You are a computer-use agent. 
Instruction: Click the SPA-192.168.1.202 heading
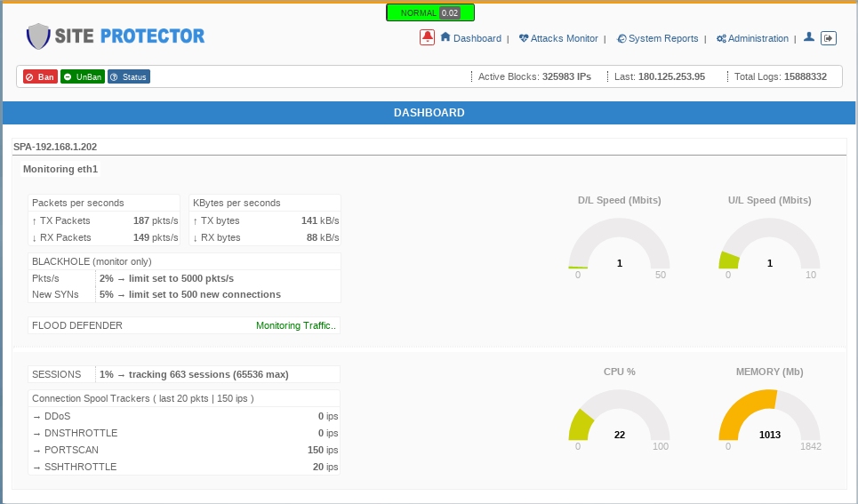(x=55, y=147)
